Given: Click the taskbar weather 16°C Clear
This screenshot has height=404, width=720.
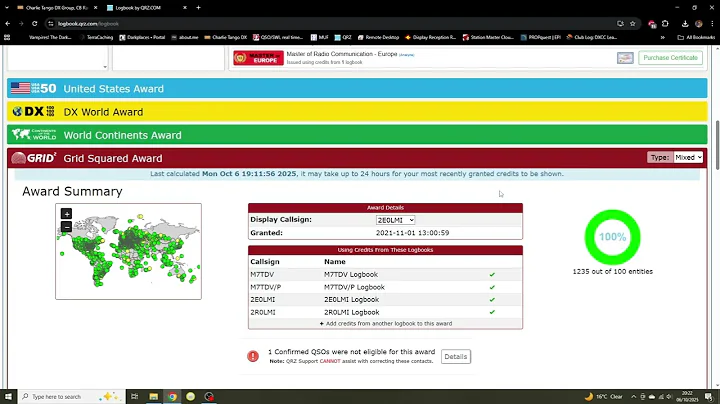Looking at the screenshot, I should [x=603, y=396].
